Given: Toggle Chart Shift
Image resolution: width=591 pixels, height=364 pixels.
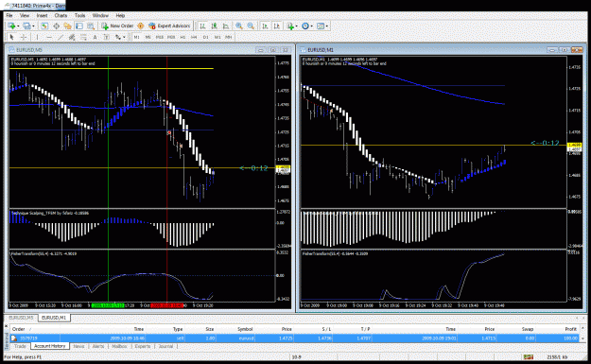Looking at the screenshot, I should tap(277, 26).
